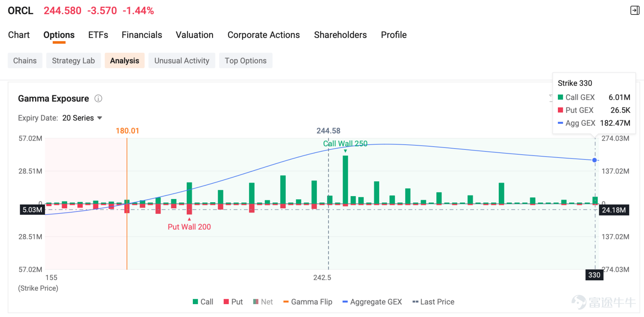Screen dimensions: 644x317
Task: Click the 244.58 last price label
Action: pos(328,131)
